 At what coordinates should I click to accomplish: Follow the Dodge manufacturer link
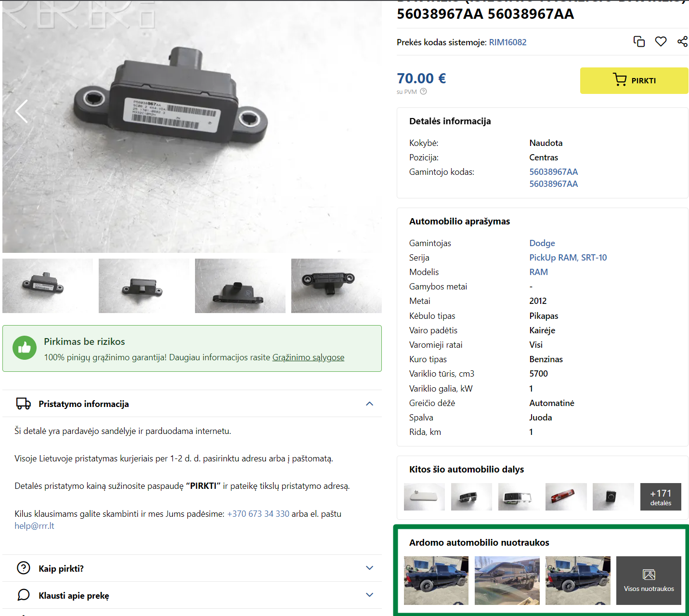[542, 243]
